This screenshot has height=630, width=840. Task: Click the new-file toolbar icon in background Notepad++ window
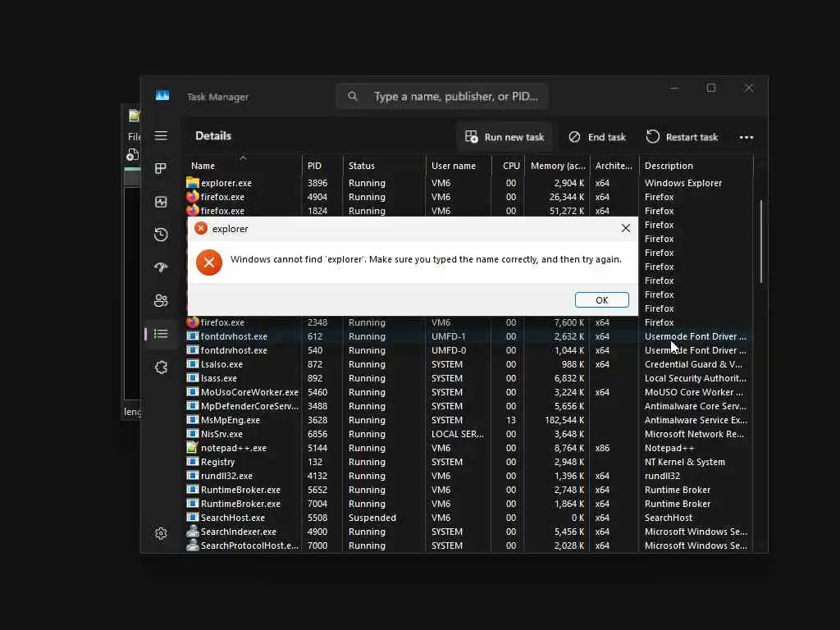click(132, 155)
